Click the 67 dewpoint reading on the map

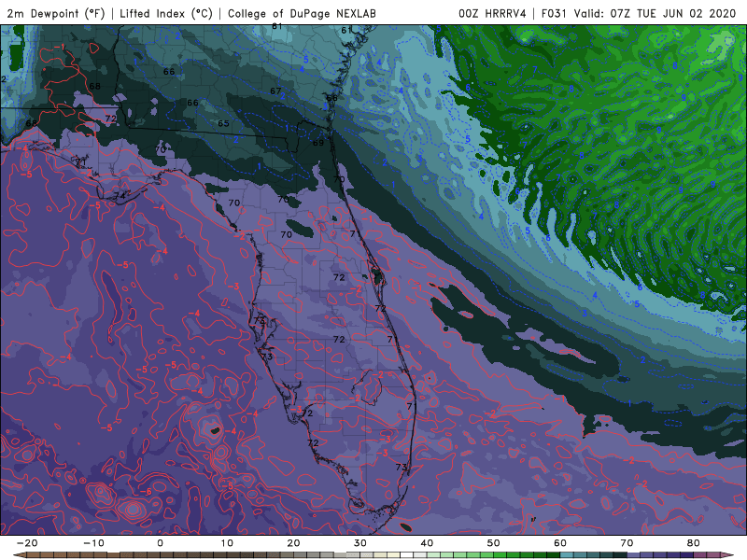pos(275,91)
